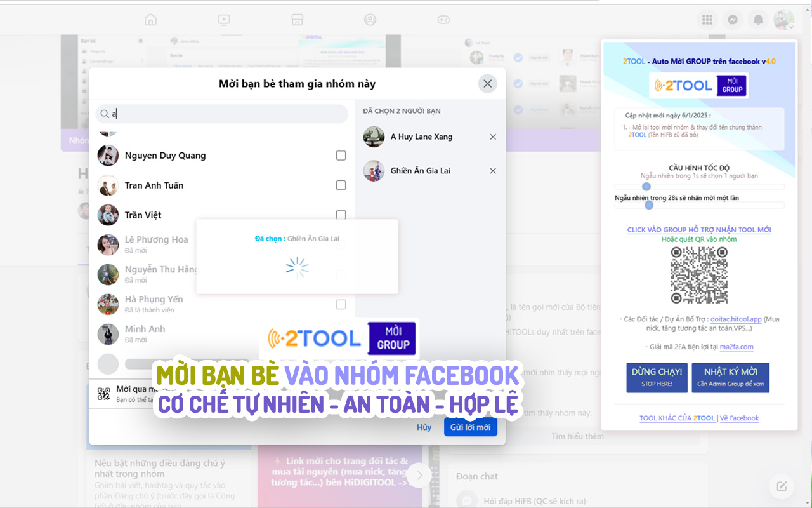Open the notifications bell
Screen dimensions: 812x508
[x=759, y=20]
